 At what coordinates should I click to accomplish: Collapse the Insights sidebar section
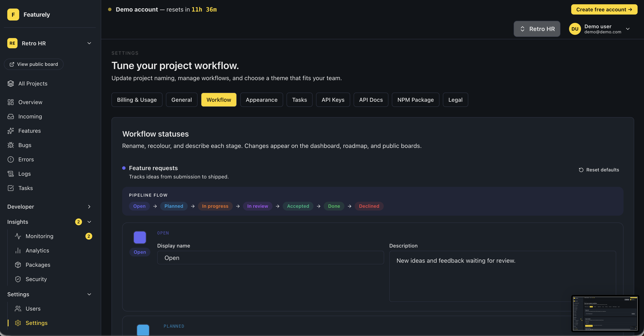[89, 222]
